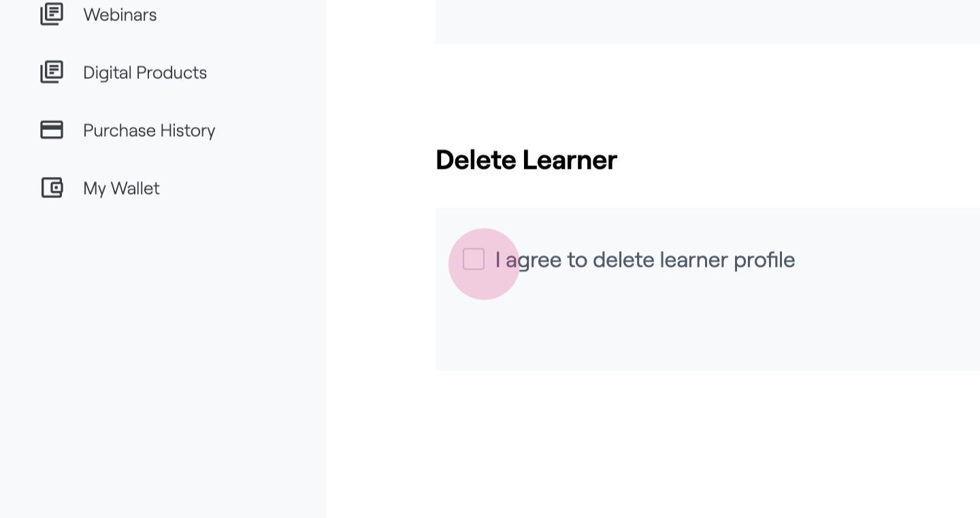The image size is (980, 518).
Task: Click the Webinars sidebar icon
Action: 52,14
